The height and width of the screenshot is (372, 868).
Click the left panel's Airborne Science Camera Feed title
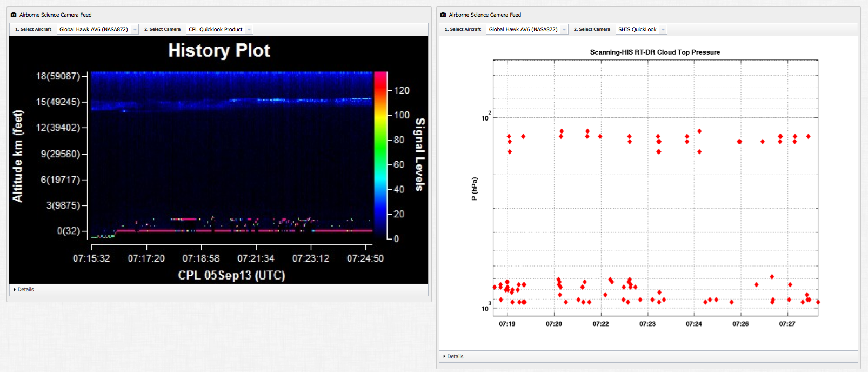tap(55, 15)
